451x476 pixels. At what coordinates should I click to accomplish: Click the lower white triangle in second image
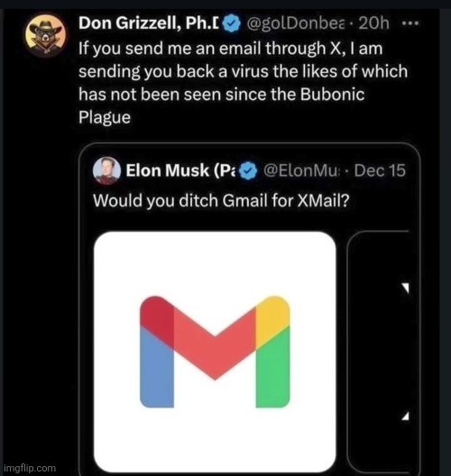pyautogui.click(x=405, y=416)
